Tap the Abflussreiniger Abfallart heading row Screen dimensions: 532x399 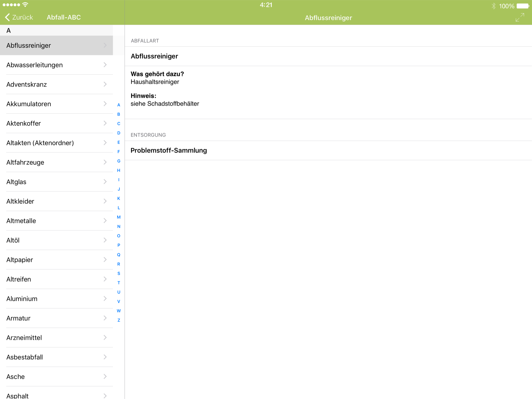pyautogui.click(x=328, y=56)
